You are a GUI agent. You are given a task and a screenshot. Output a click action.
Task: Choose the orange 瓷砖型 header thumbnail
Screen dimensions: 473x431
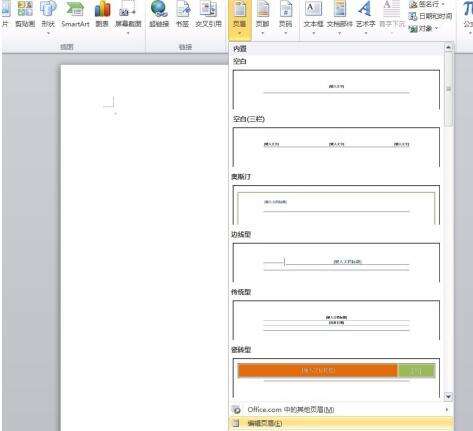(336, 378)
